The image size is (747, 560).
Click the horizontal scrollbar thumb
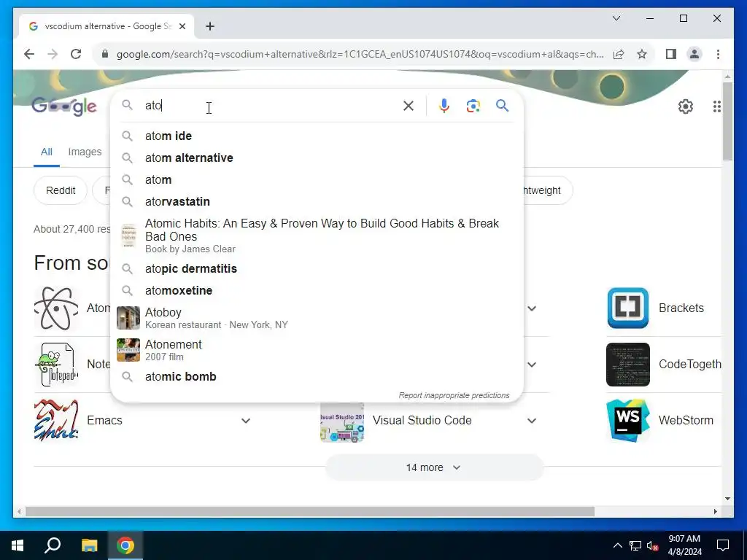tap(309, 512)
